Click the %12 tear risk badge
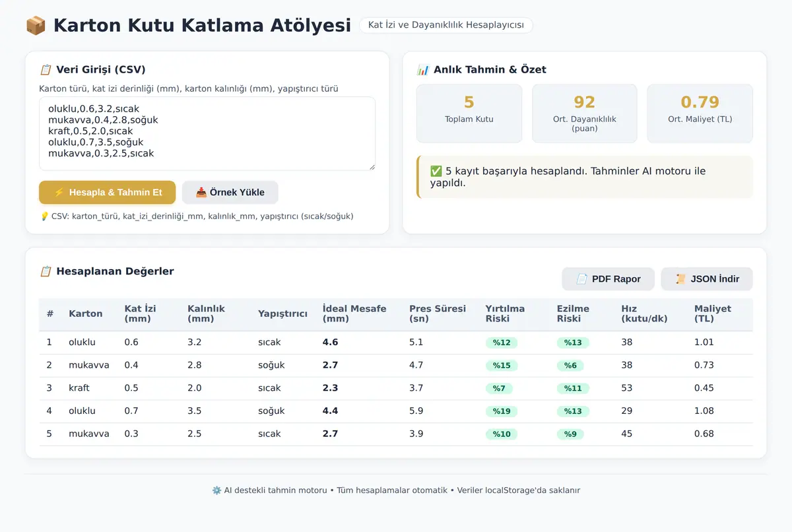Screen dimensions: 792x532 tap(502, 343)
